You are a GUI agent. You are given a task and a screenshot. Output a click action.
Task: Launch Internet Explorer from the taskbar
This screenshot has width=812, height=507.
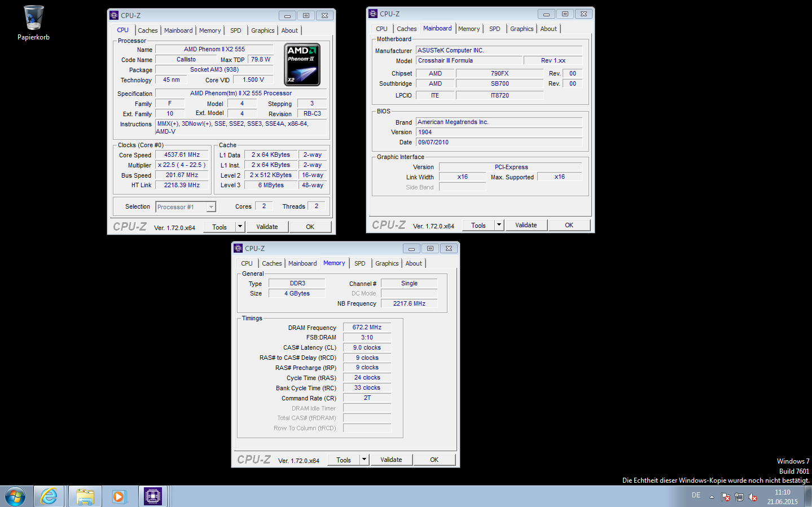[49, 496]
